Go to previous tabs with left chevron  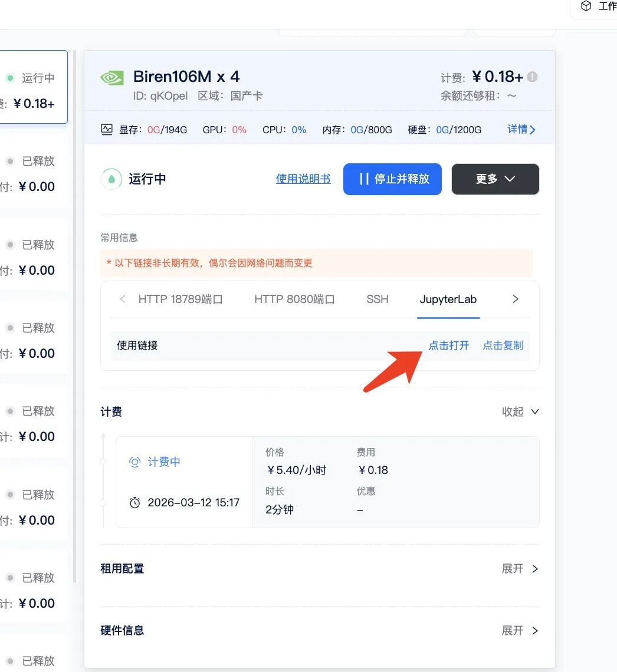pyautogui.click(x=122, y=299)
